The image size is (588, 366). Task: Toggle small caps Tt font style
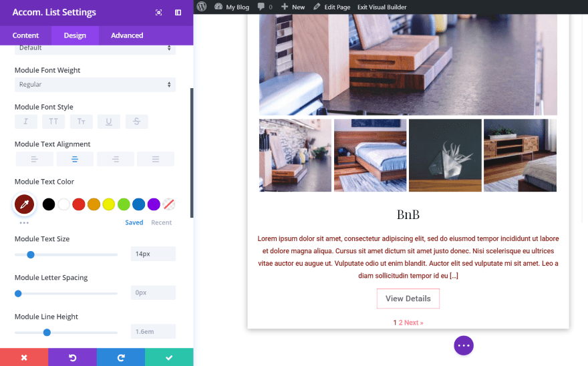(x=82, y=122)
